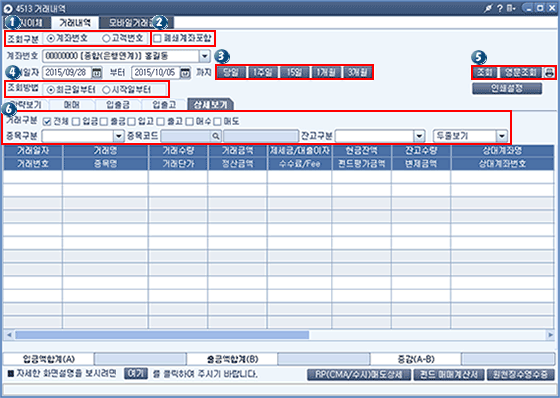The image size is (560, 398).
Task: Set period with the 당일 button
Action: click(231, 73)
